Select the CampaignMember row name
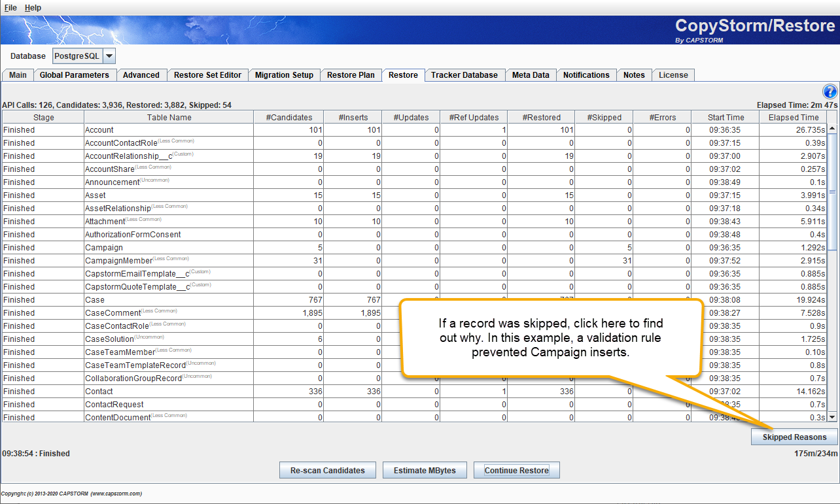Viewport: 840px width, 504px height. tap(118, 261)
